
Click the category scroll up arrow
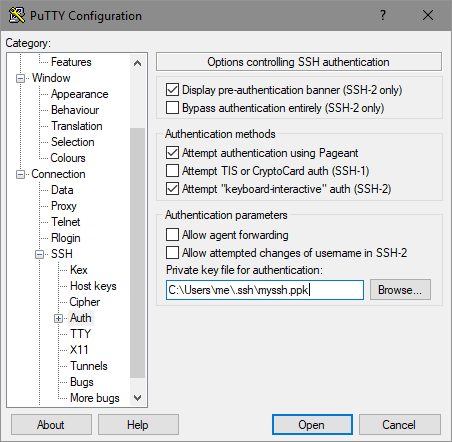pos(137,63)
